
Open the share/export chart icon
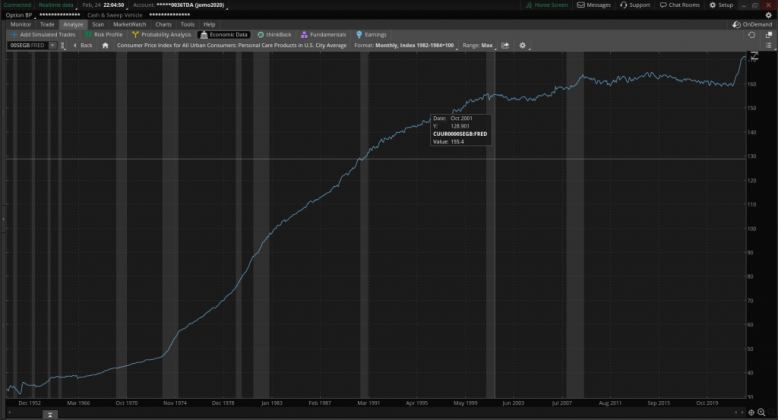pyautogui.click(x=505, y=45)
